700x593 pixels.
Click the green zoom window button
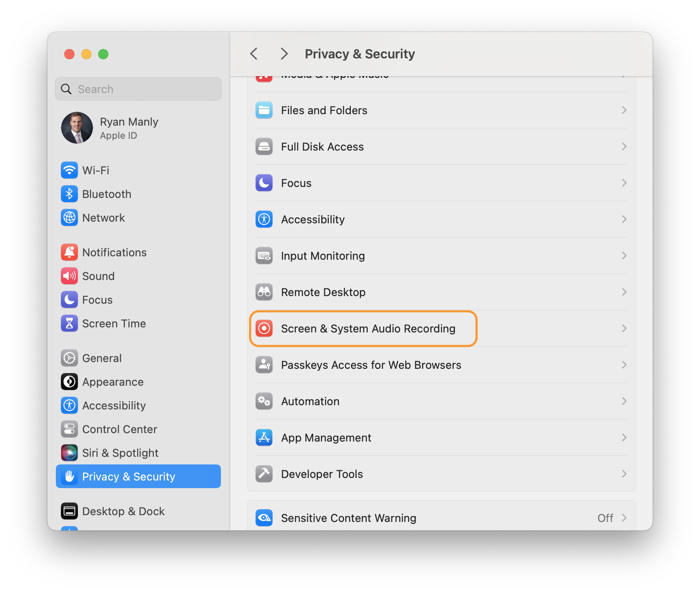pyautogui.click(x=103, y=54)
